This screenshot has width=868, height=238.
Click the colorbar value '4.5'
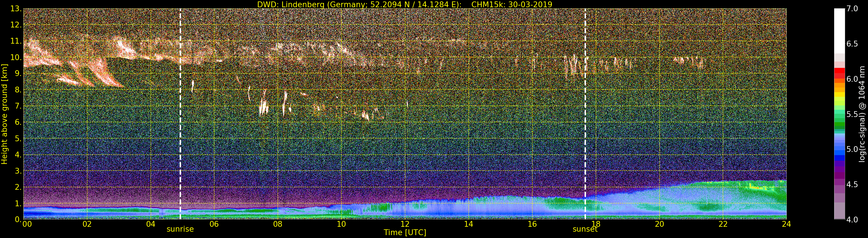pos(852,184)
